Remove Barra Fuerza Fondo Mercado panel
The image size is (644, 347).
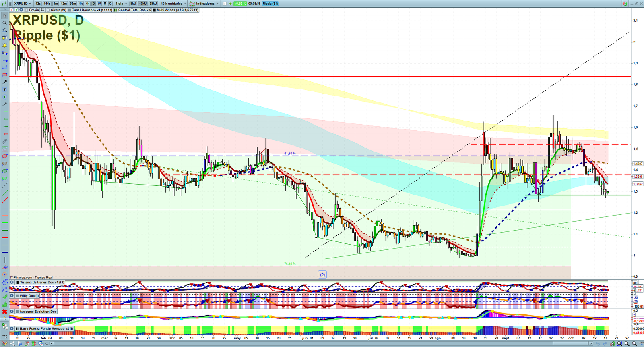12,328
